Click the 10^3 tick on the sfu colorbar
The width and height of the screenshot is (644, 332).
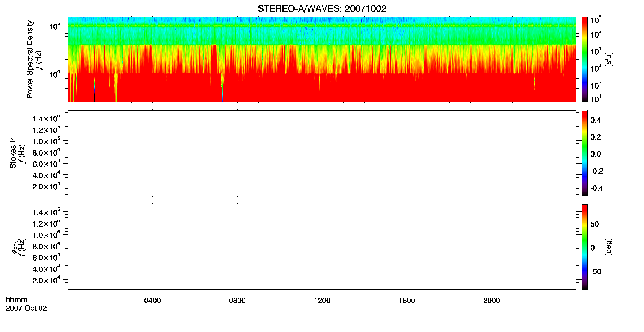coord(596,68)
